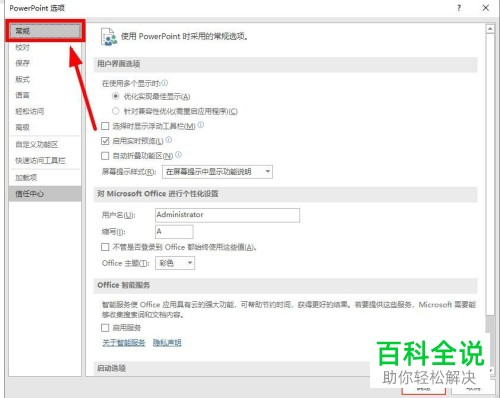The width and height of the screenshot is (500, 398).
Task: Click info icon beside 自动折叠功能区
Action: (178, 155)
